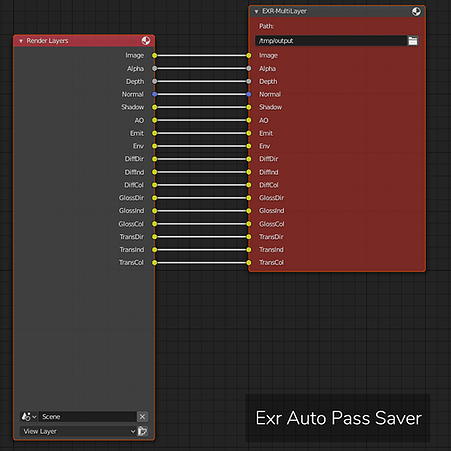Click EXR-MultiLayer AO input socket
This screenshot has height=451, width=451.
pyautogui.click(x=249, y=120)
